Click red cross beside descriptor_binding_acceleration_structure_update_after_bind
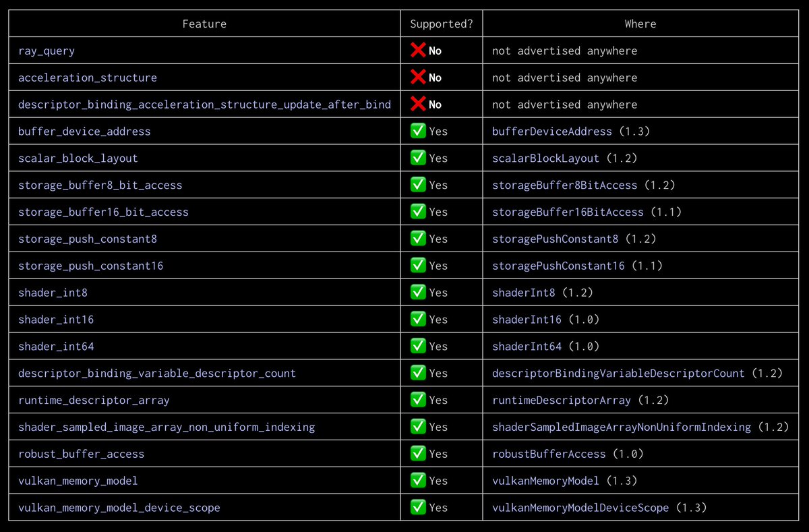Image resolution: width=809 pixels, height=532 pixels. coord(418,104)
